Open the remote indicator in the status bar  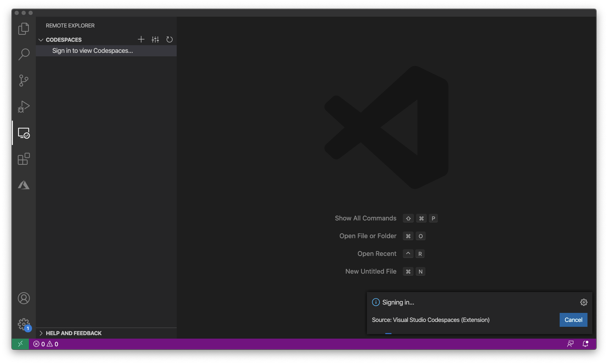20,343
